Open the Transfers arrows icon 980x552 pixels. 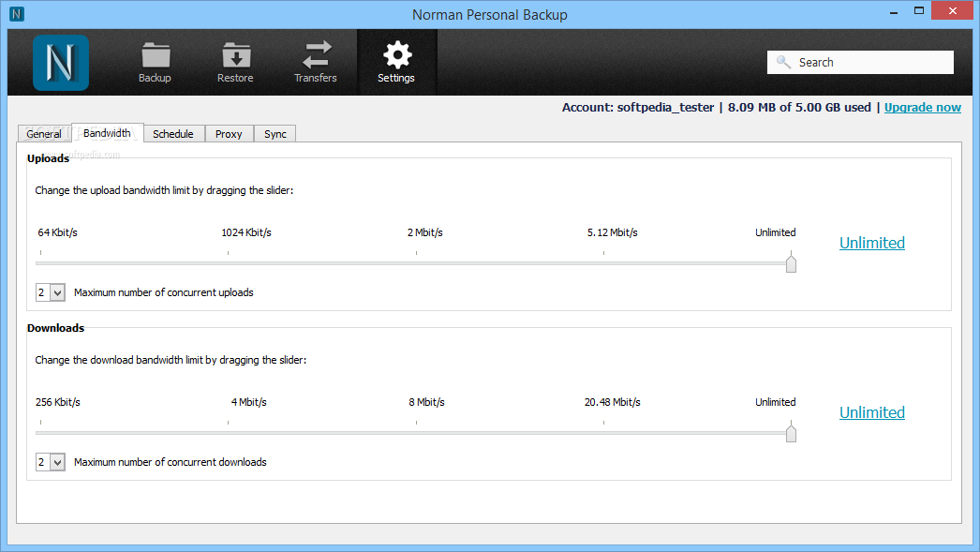pos(317,54)
